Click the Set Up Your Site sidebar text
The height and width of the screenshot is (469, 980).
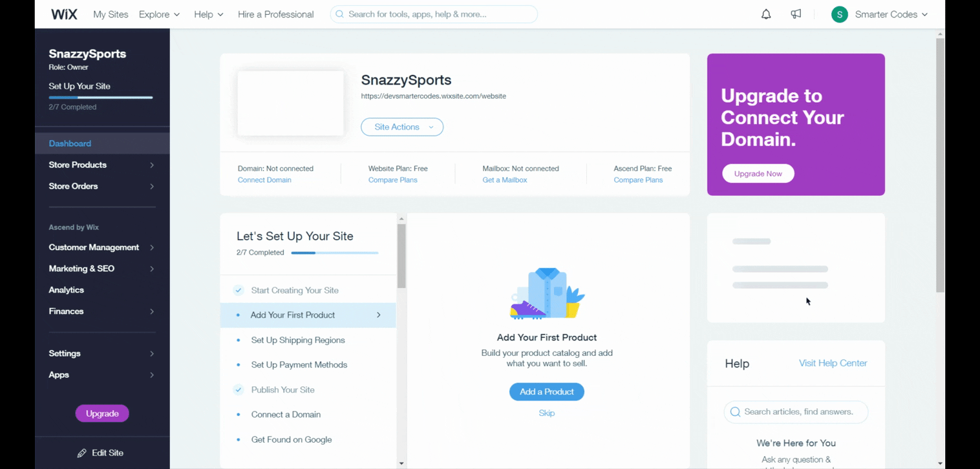(80, 86)
